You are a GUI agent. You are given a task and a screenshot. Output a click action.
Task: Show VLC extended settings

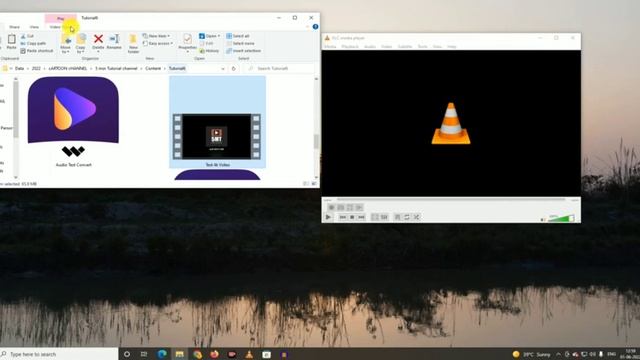(x=384, y=217)
